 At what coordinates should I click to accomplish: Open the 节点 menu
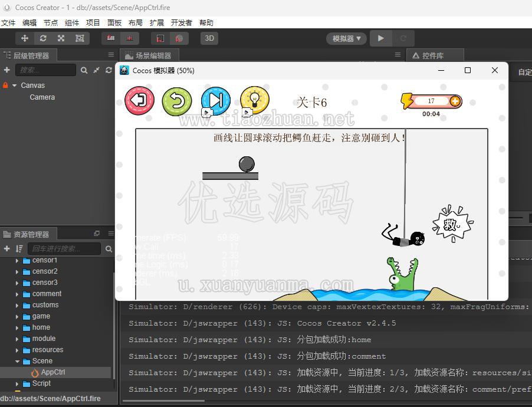[51, 23]
